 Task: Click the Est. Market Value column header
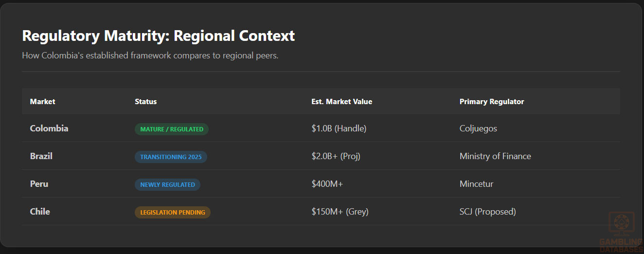pos(341,102)
